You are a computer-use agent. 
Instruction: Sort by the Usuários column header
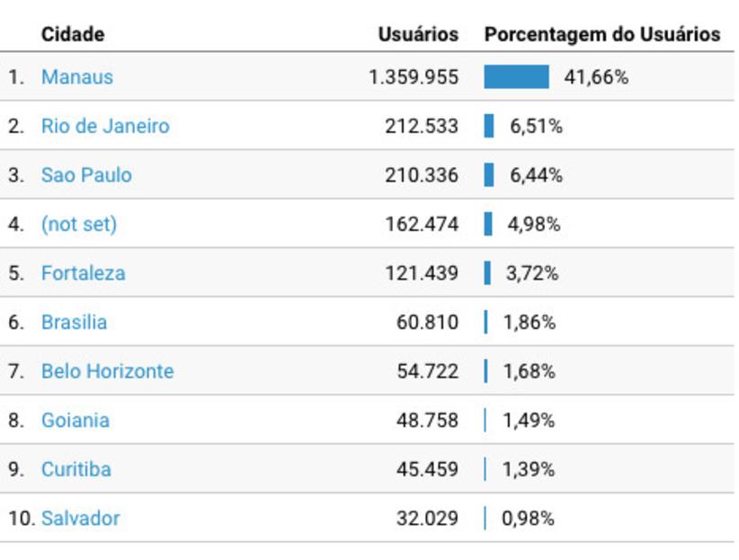tap(418, 34)
